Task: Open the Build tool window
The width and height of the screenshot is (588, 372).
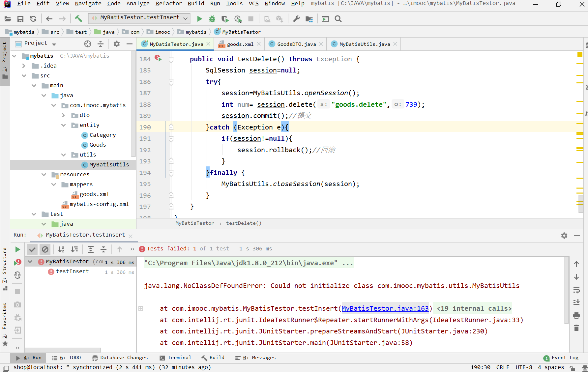Action: [213, 358]
